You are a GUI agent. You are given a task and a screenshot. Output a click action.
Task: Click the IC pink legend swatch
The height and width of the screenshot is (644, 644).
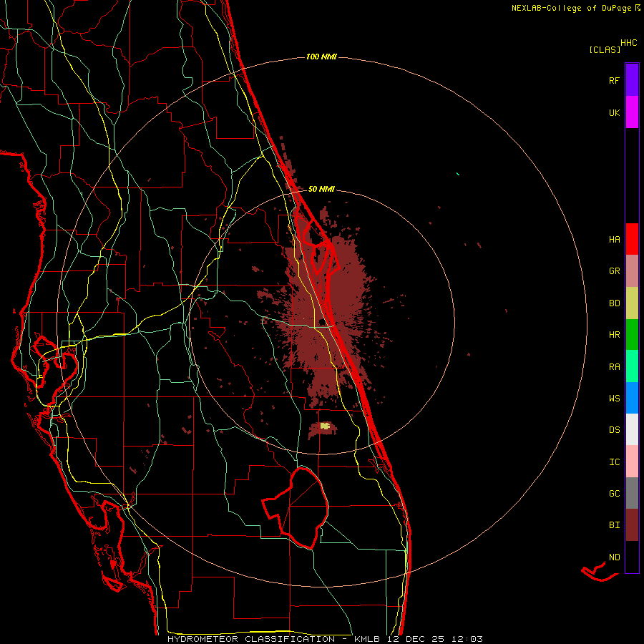click(632, 462)
